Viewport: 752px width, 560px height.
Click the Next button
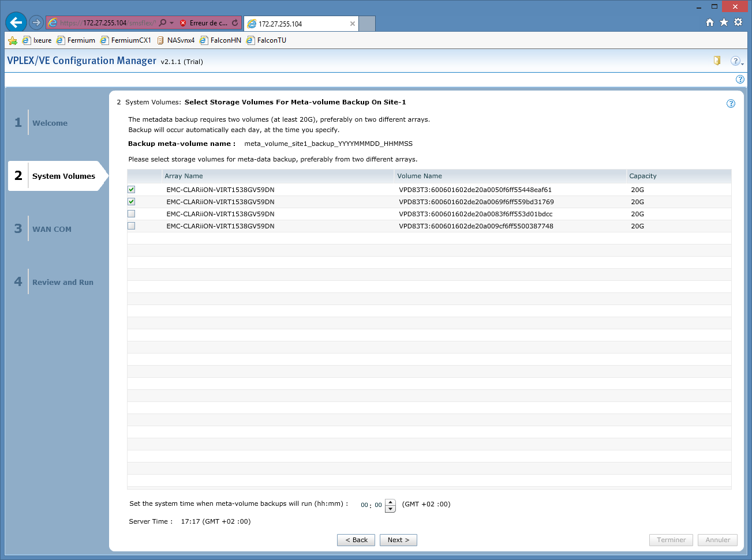coord(398,540)
